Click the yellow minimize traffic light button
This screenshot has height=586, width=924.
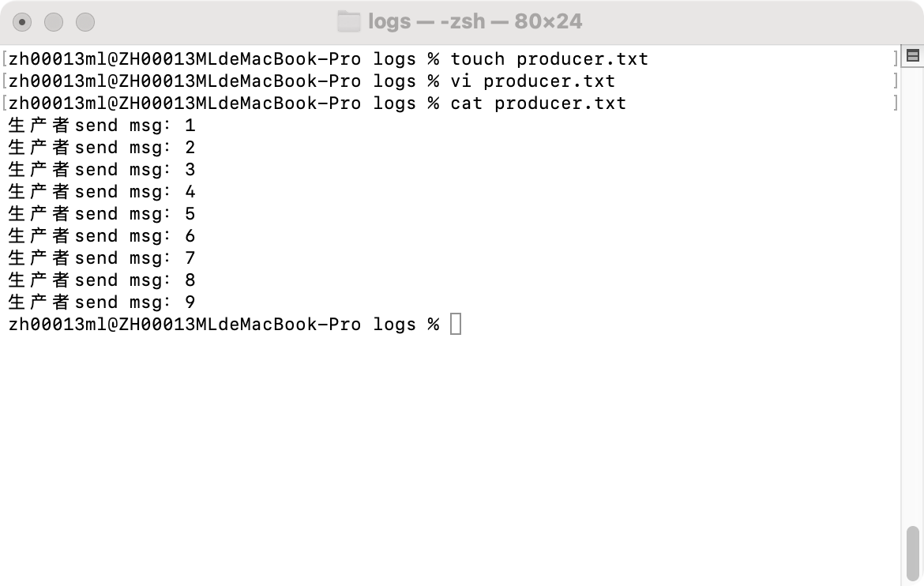tap(53, 21)
